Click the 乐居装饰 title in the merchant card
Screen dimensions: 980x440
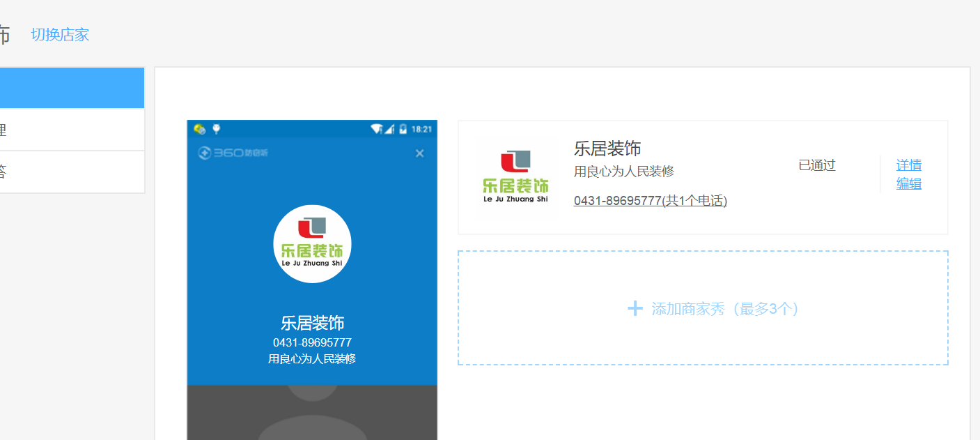point(607,149)
